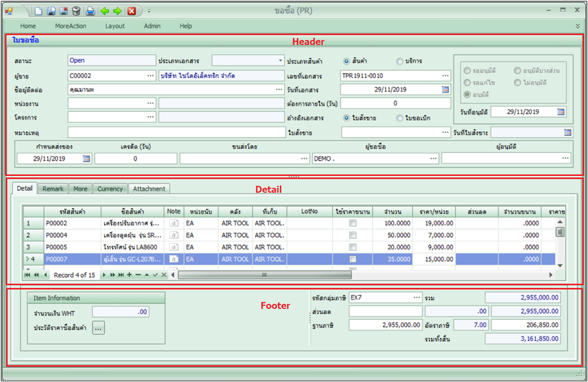588x382 pixels.
Task: Expand the ประเภทเอกสาร dropdown
Action: point(281,61)
